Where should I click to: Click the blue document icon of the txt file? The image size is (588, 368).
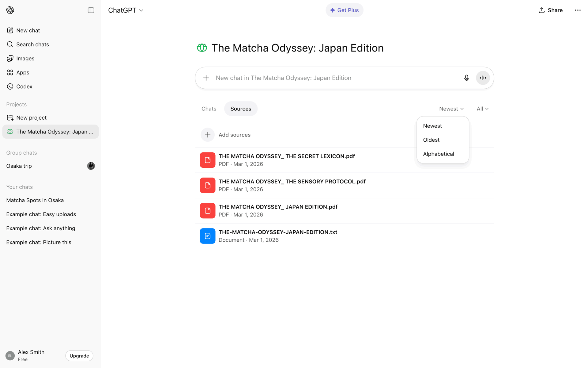(208, 236)
